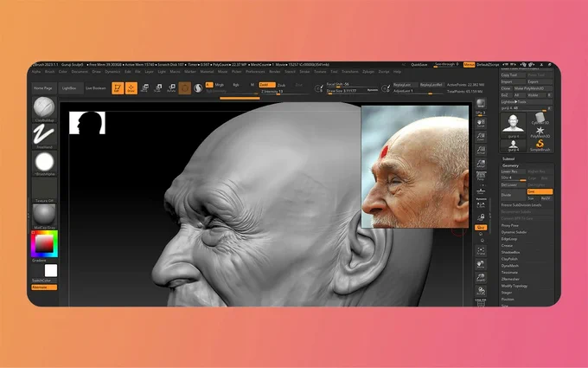The width and height of the screenshot is (588, 368).
Task: Toggle the Floor grid icon
Action: (481, 191)
